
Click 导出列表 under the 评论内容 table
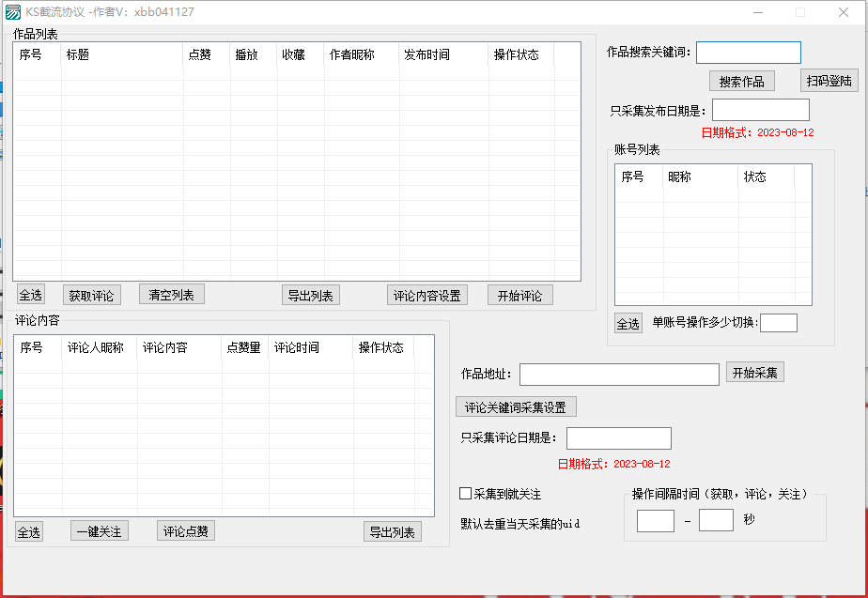[x=393, y=531]
